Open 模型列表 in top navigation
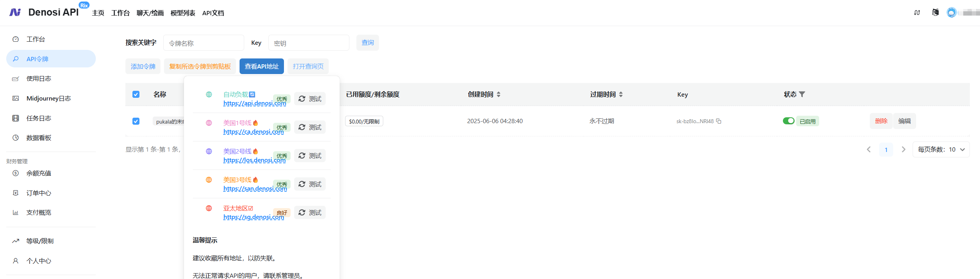 click(x=183, y=13)
